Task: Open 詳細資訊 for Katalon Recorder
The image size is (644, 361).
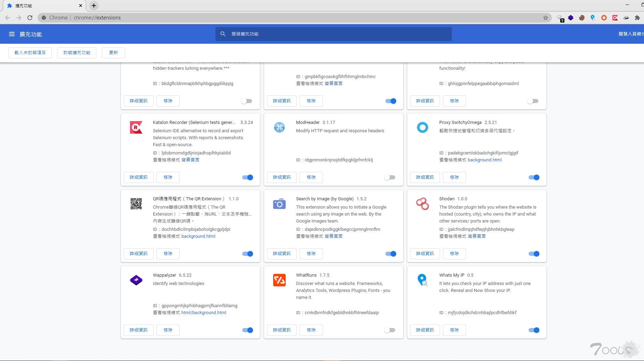Action: pos(139,177)
